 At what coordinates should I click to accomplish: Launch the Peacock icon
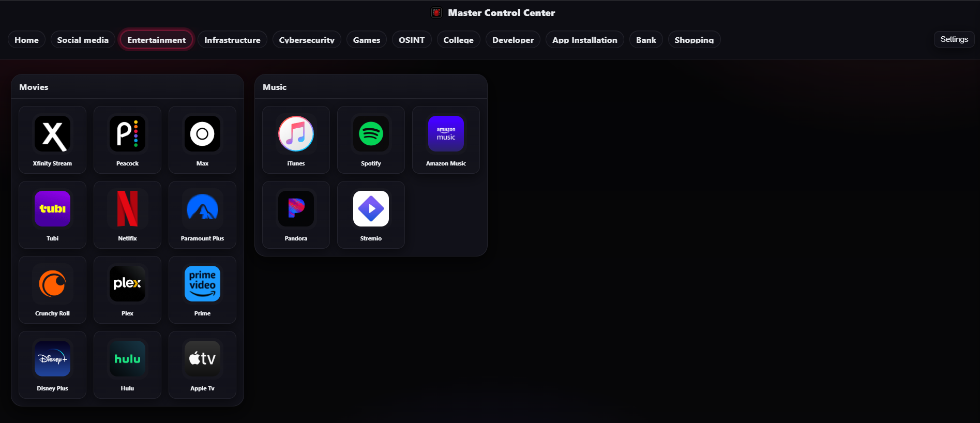coord(127,134)
